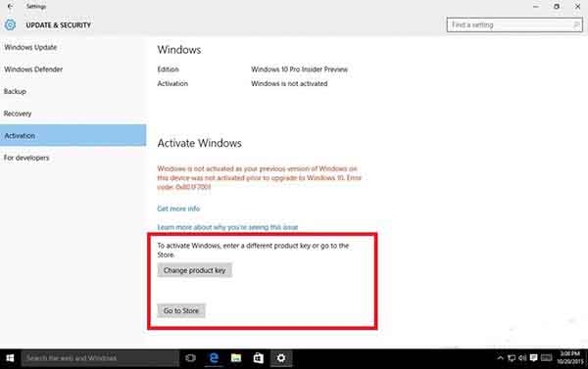Open Action Center notifications icon
Viewport: 588px width, 369px height.
pos(534,358)
